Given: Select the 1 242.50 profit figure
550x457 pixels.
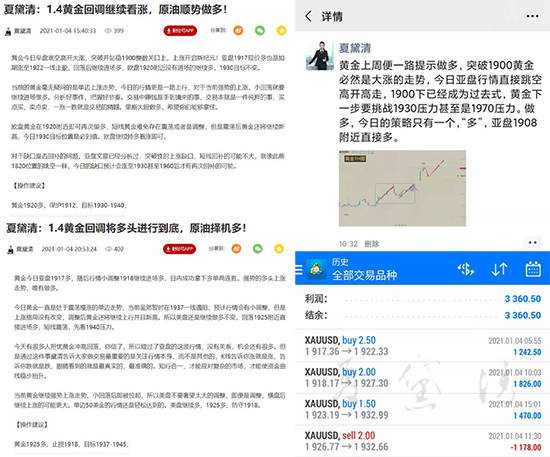Looking at the screenshot, I should (527, 352).
